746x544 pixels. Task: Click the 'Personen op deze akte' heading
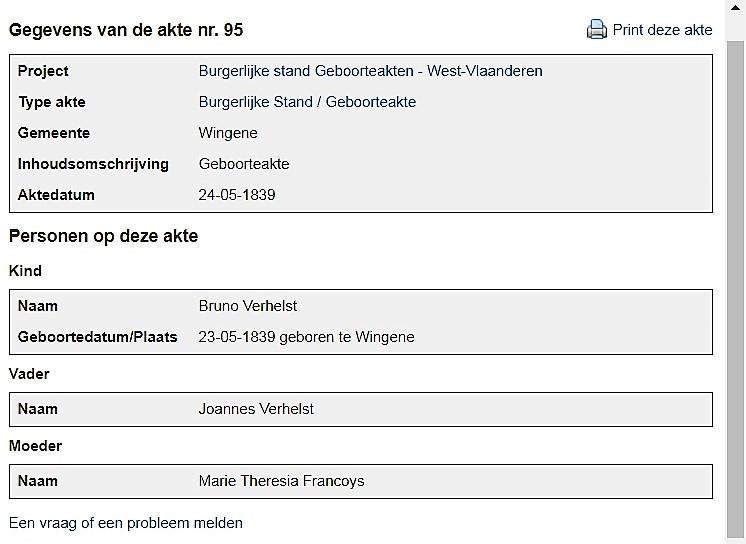pyautogui.click(x=104, y=236)
